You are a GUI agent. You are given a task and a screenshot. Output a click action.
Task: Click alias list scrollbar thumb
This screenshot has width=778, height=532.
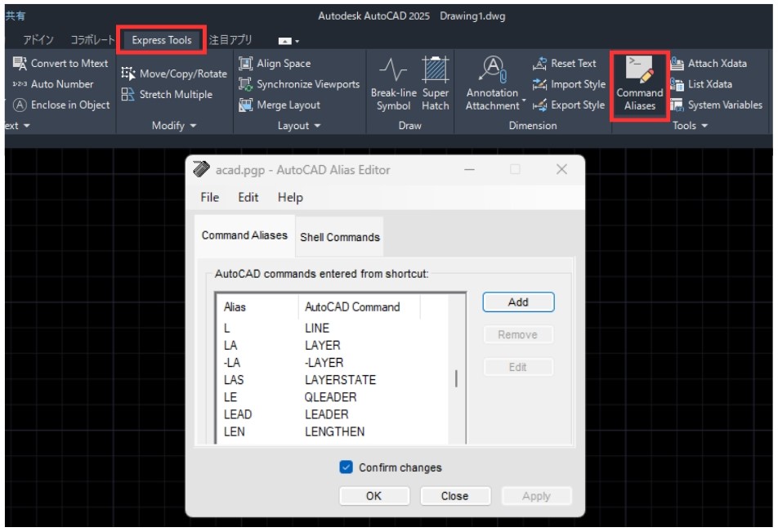click(x=456, y=378)
